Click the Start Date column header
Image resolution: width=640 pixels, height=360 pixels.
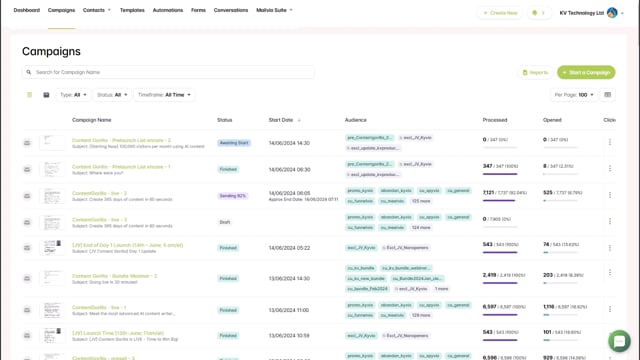click(281, 120)
